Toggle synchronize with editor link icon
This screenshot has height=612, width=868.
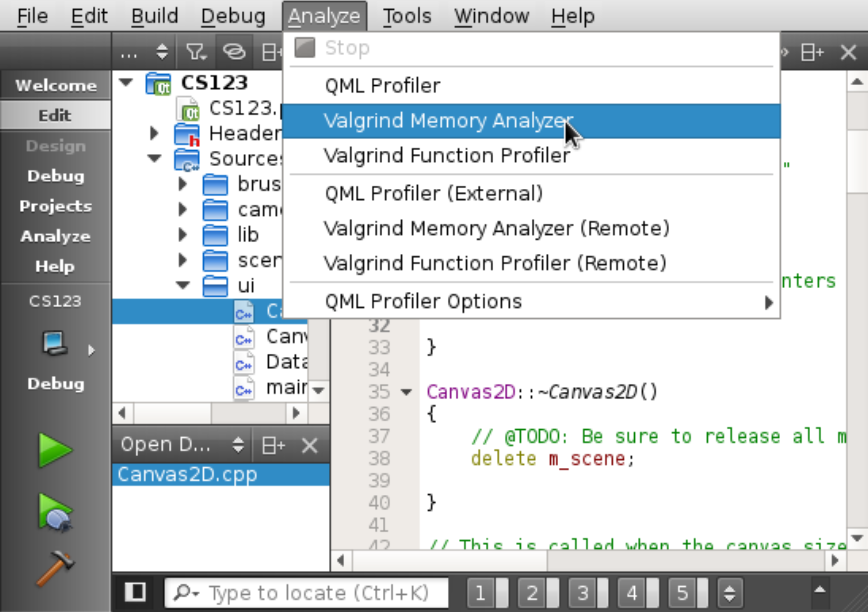pos(234,52)
